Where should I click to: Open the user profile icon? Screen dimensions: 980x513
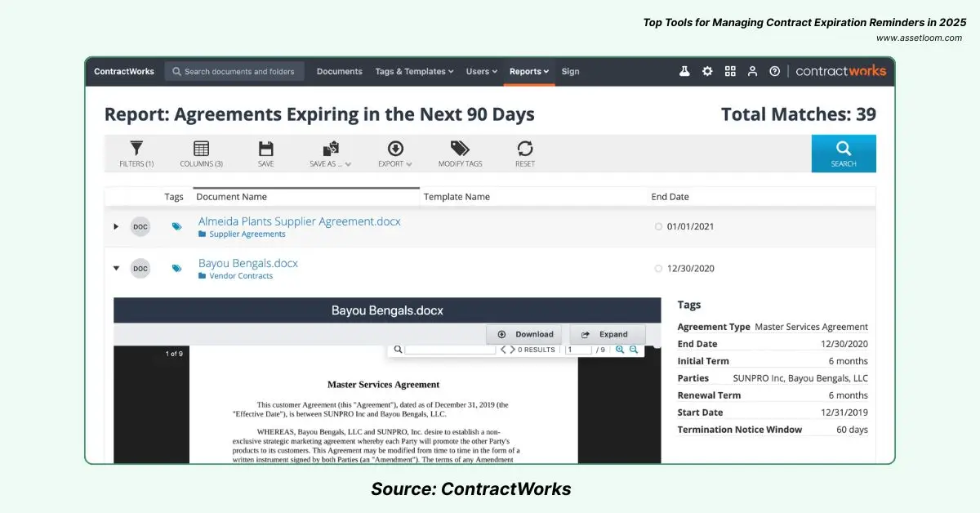click(x=753, y=71)
